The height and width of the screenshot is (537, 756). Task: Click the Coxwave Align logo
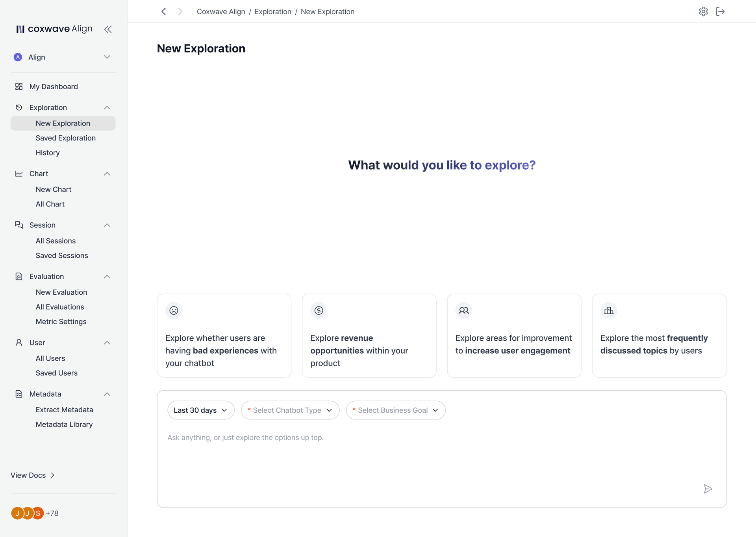tap(53, 29)
